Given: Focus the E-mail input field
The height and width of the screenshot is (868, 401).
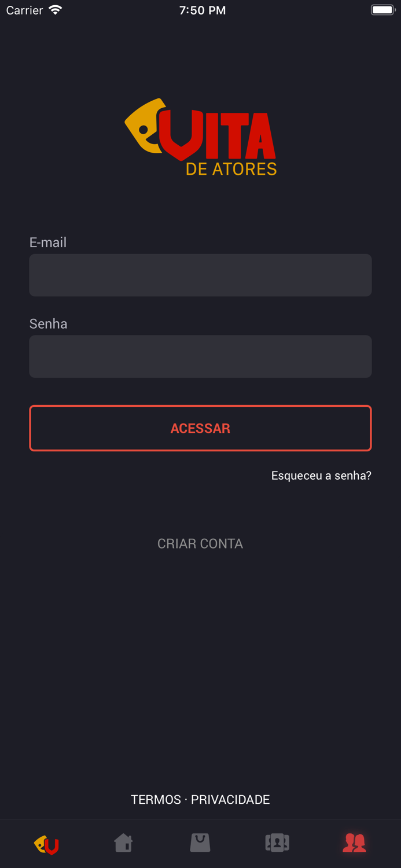Looking at the screenshot, I should [200, 275].
